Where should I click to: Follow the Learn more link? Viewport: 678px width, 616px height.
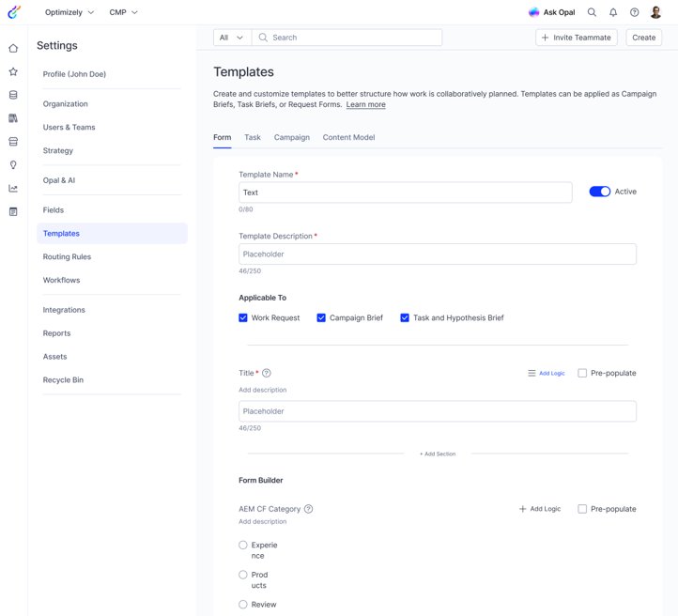click(x=365, y=105)
